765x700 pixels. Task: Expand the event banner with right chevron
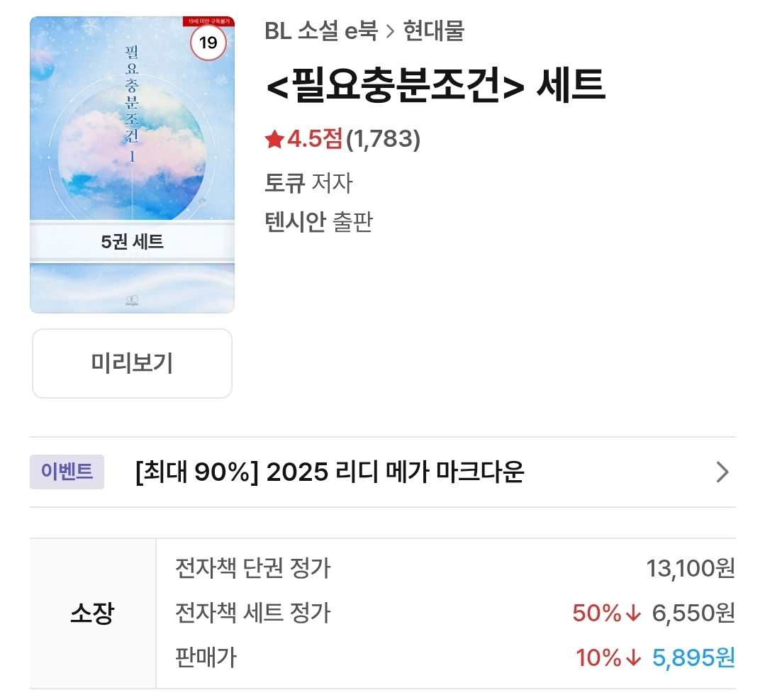(x=722, y=472)
